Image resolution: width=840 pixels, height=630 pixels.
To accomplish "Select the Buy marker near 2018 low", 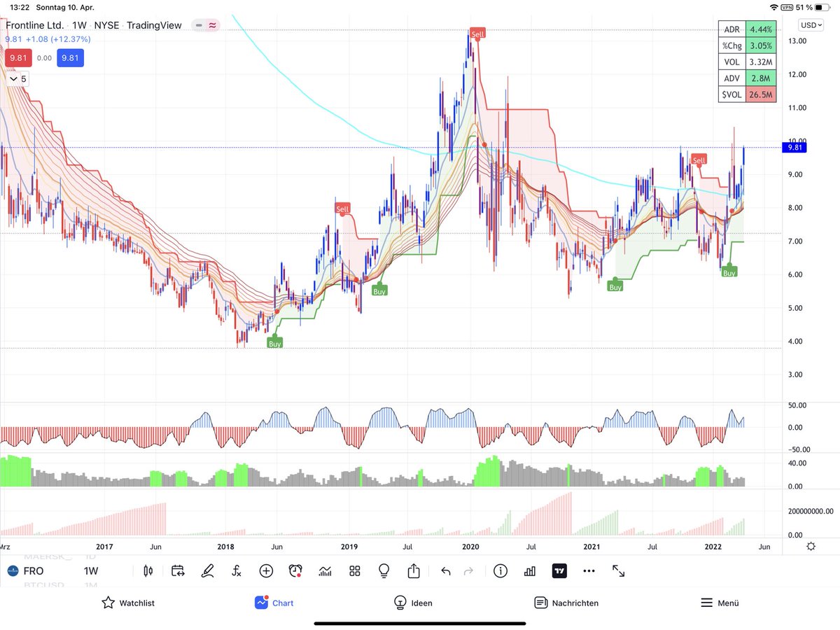I will click(x=275, y=344).
